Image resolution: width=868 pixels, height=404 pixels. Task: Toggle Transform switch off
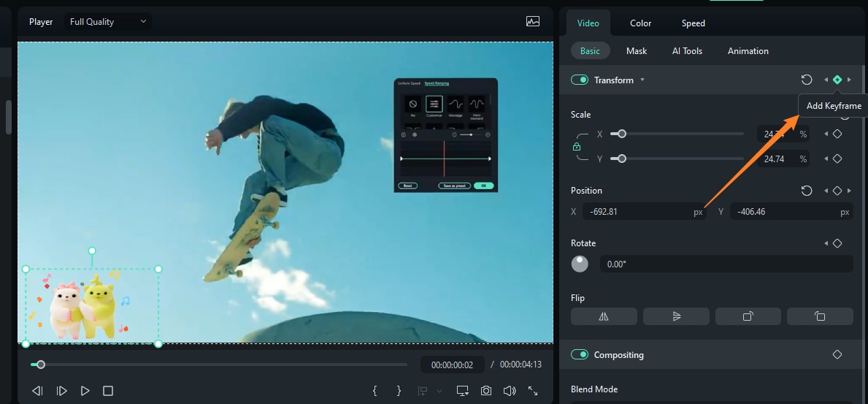coord(580,80)
